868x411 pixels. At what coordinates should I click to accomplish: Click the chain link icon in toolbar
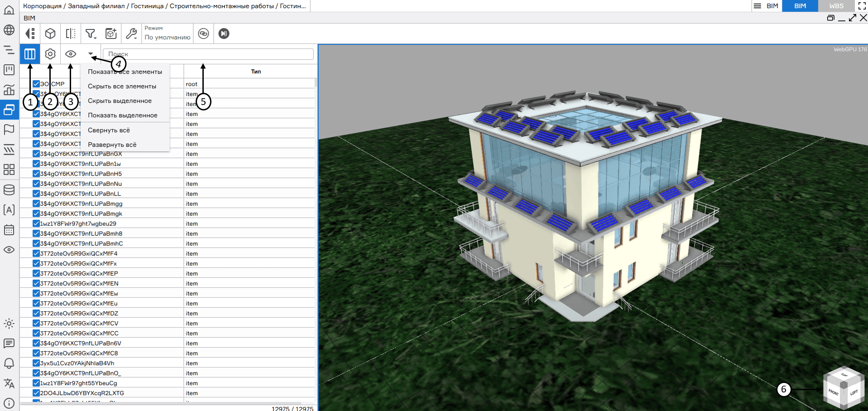pos(204,33)
